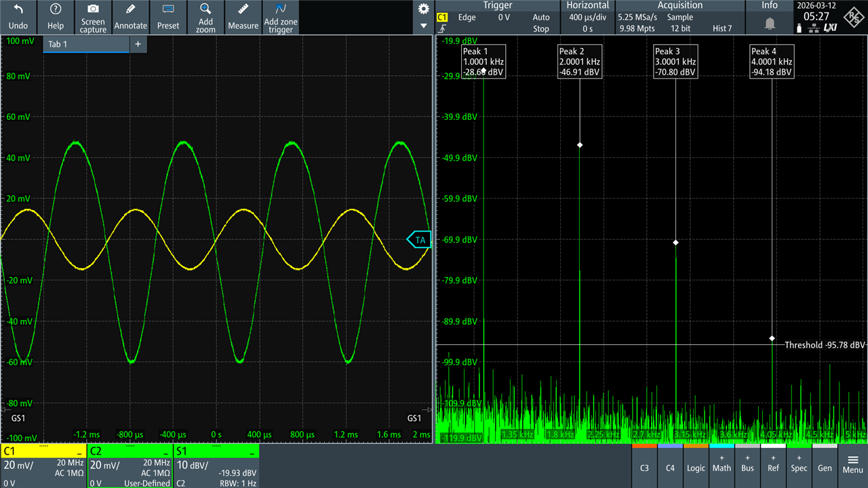Viewport: 868px width, 488px height.
Task: Click the Undo arrow icon
Action: [18, 9]
